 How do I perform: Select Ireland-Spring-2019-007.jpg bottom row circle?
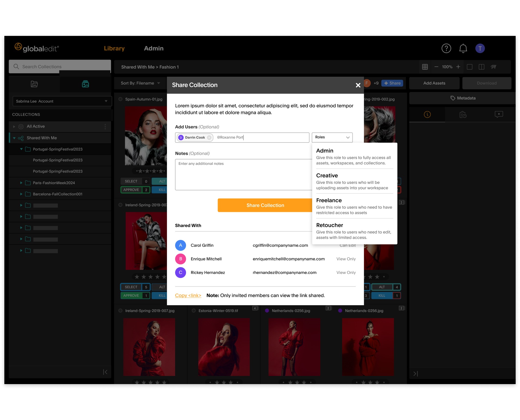click(x=120, y=311)
